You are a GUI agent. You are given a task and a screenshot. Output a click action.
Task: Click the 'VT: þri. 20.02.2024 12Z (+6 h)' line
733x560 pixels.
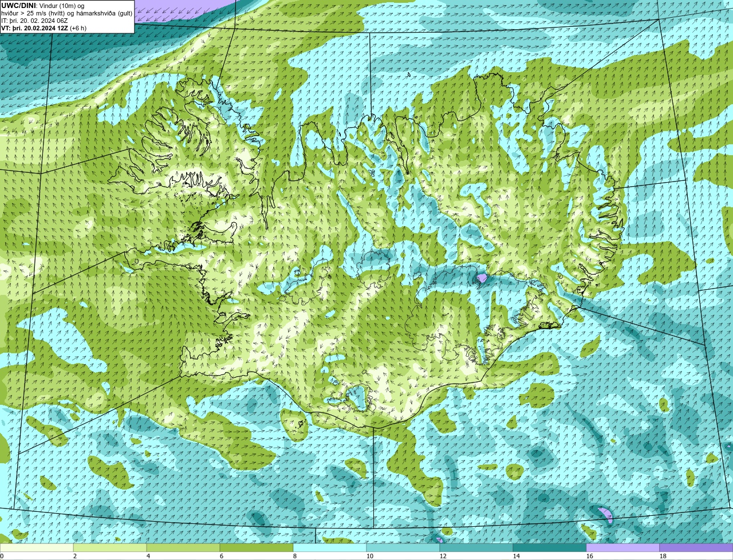[x=44, y=28]
